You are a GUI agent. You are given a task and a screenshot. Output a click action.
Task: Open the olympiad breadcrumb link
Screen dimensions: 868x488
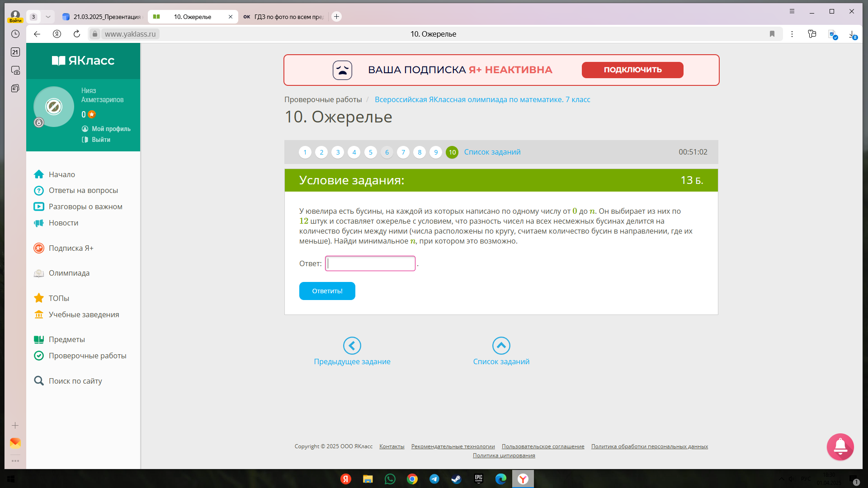coord(482,99)
